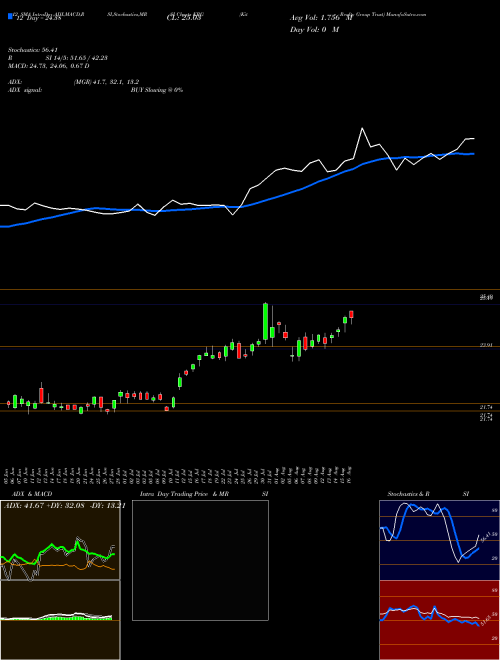
Task: Click the blue 12 Day SMA legend square
Action: click(x=10, y=17)
